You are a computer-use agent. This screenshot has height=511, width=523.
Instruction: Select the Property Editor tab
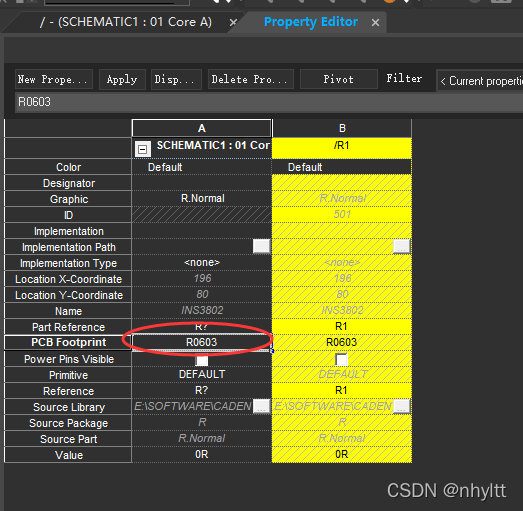[x=311, y=22]
